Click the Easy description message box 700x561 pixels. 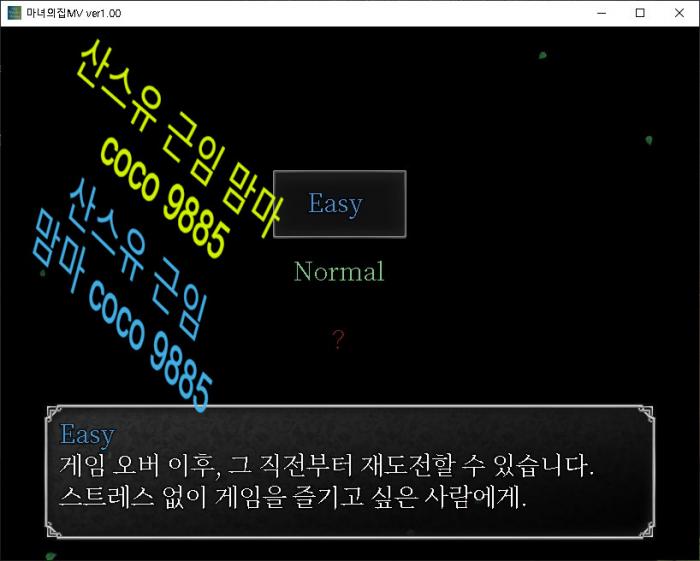tap(350, 472)
